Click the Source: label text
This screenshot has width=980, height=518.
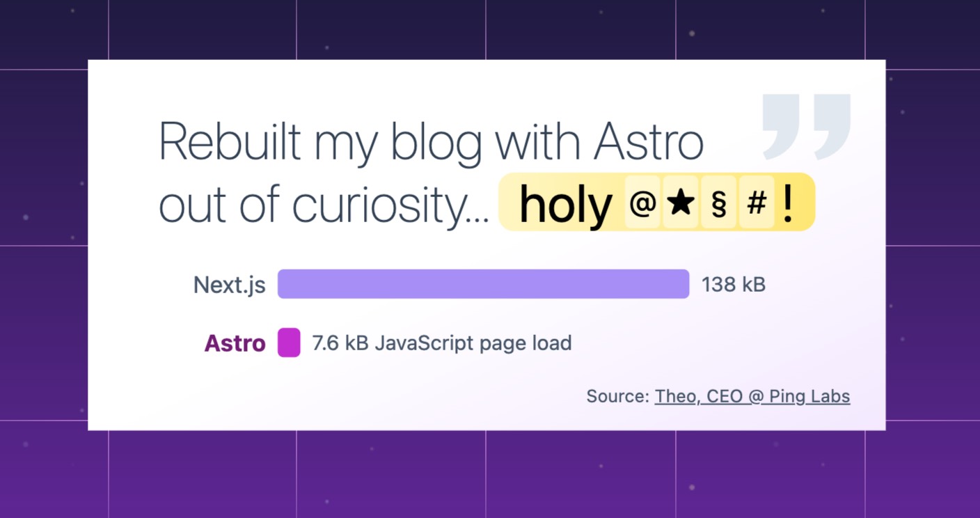(617, 397)
